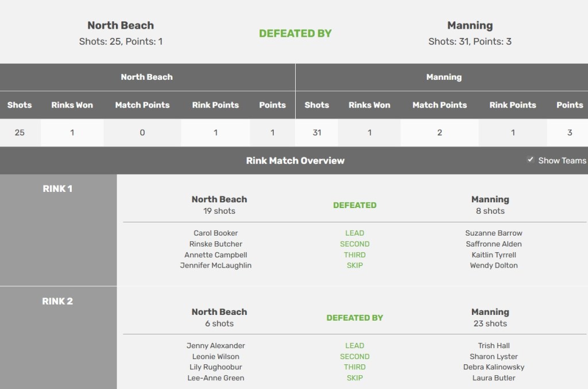
Task: Click Manning's 31 shots table cell
Action: click(316, 133)
